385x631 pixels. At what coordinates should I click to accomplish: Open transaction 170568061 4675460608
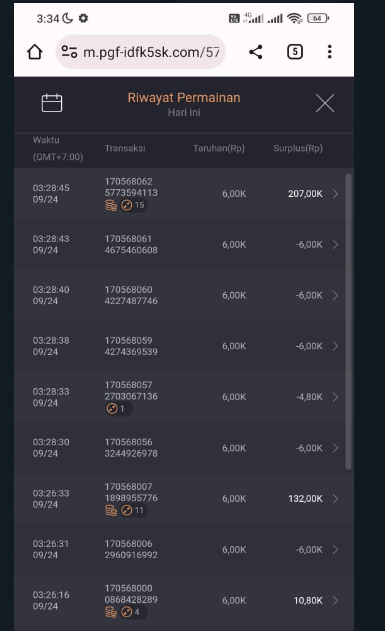pyautogui.click(x=131, y=244)
